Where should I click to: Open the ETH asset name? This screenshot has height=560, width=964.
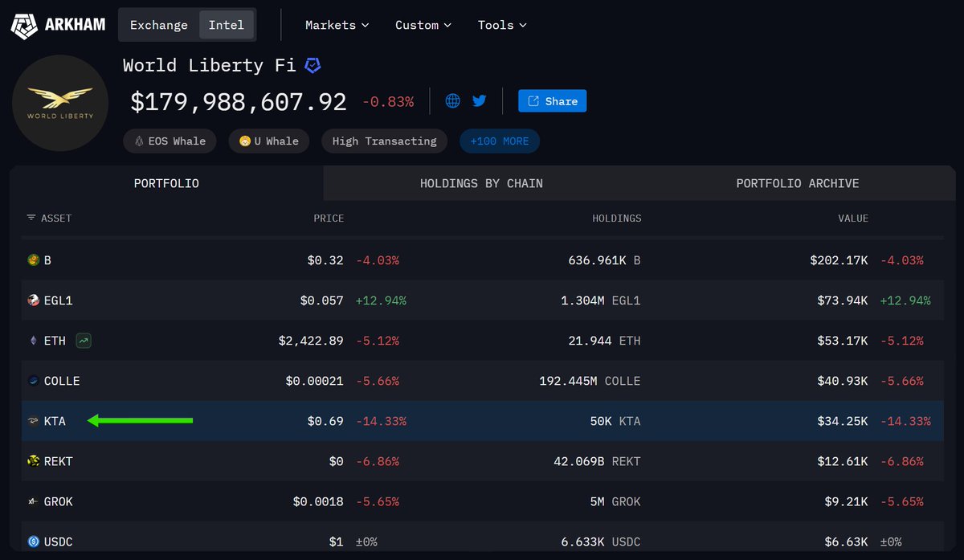[55, 341]
